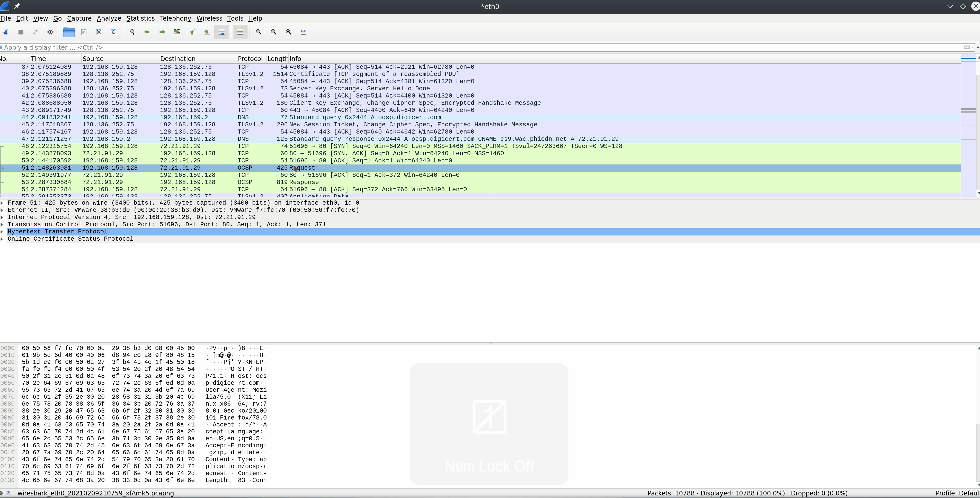Screen dimensions: 980x498
Task: Expand Online Certificate Status Protocol node
Action: (x=2, y=239)
